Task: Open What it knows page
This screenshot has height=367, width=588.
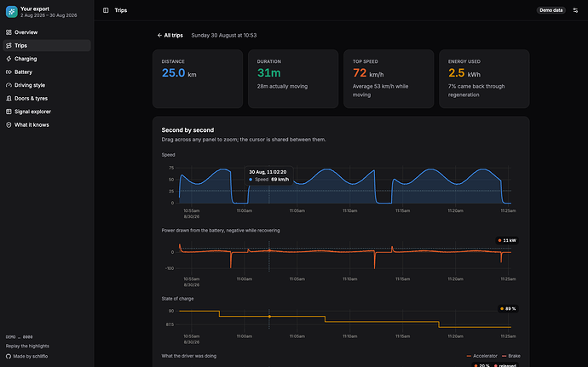Action: pos(47,125)
